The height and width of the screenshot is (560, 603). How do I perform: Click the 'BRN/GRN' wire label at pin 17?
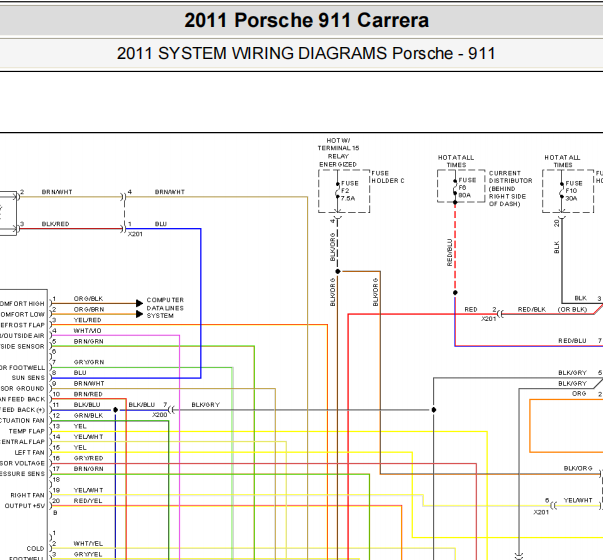(88, 469)
